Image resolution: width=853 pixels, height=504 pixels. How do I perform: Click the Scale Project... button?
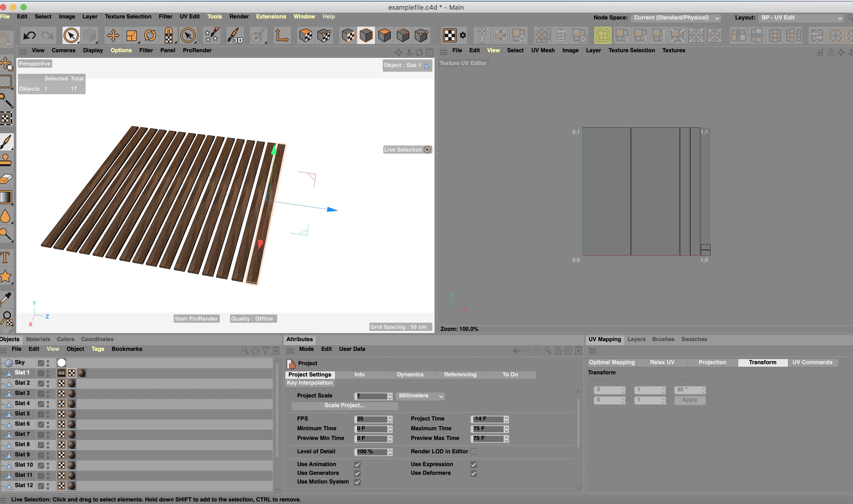click(x=344, y=405)
